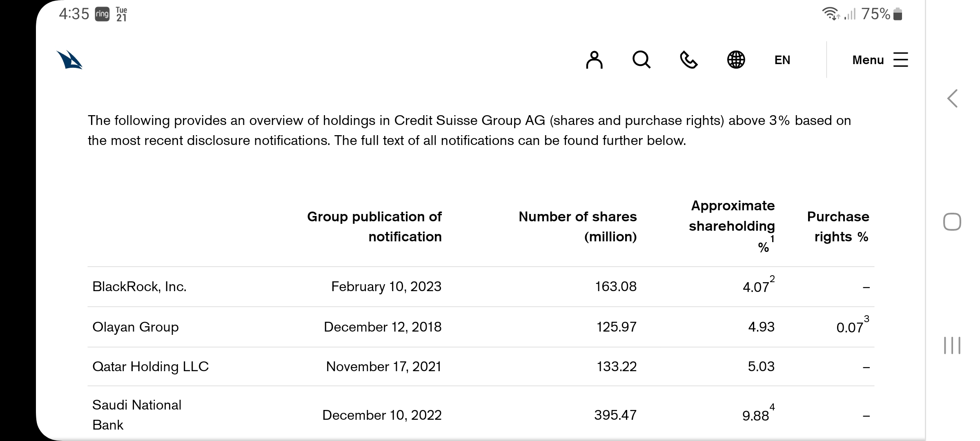The width and height of the screenshot is (980, 441).
Task: Click the 395.47 shares value
Action: [615, 415]
